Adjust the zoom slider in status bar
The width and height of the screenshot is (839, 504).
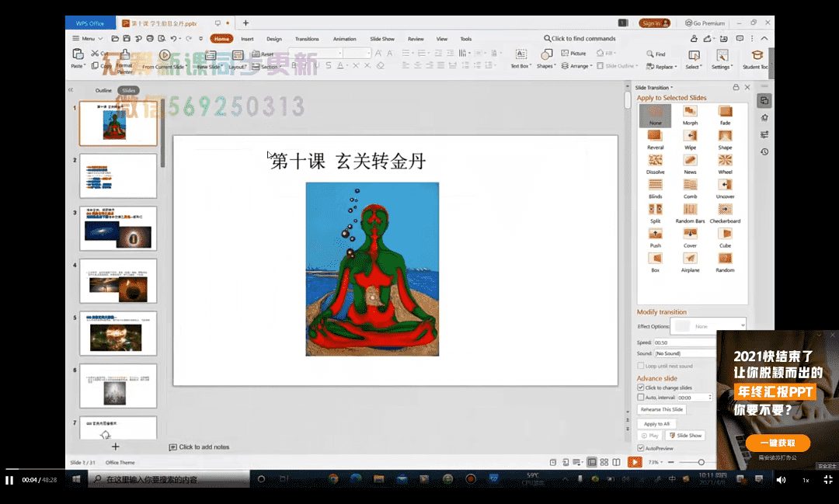pos(701,462)
